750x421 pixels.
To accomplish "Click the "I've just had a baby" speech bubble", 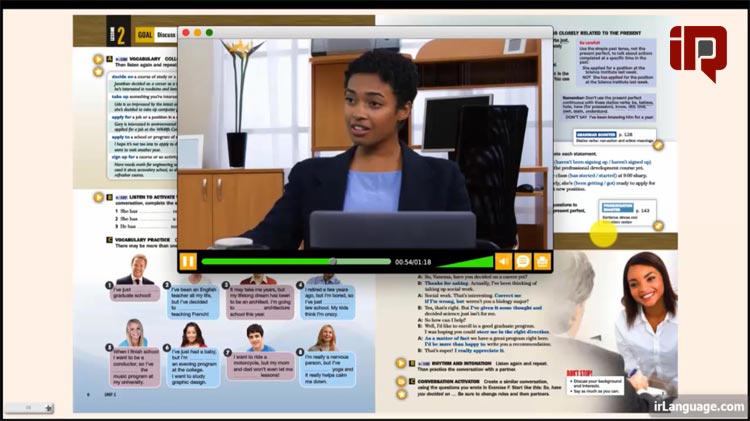I will (195, 367).
